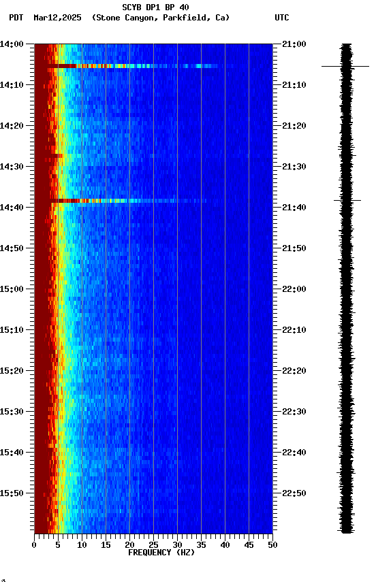The height and width of the screenshot is (588, 376).
Task: Click the "10" frequency axis label
Action: pos(82,545)
